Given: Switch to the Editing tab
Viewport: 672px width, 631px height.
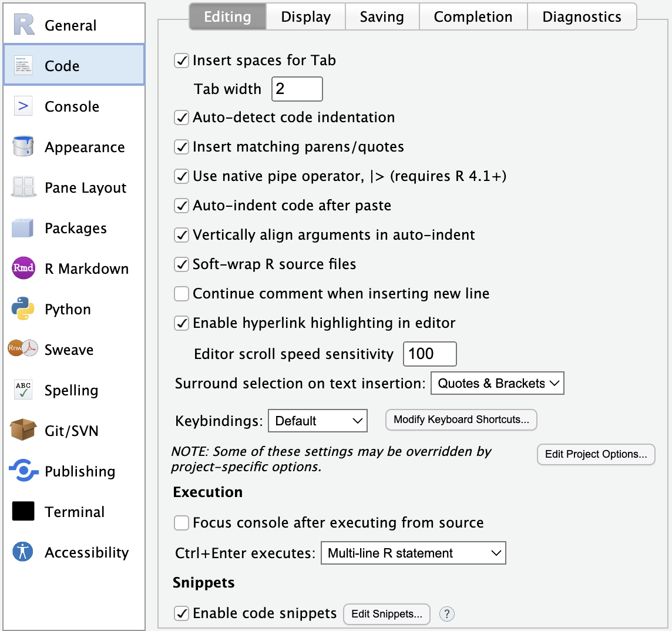Looking at the screenshot, I should [227, 16].
